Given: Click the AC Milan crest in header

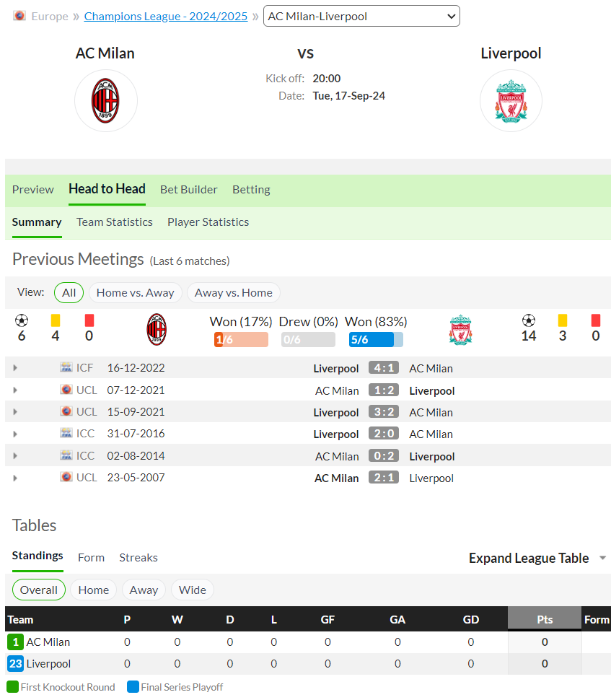Looking at the screenshot, I should [x=106, y=101].
